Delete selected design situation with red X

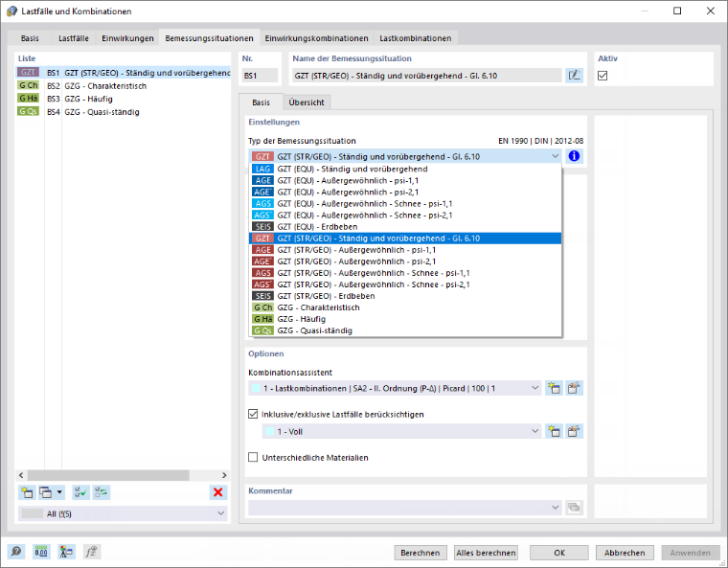point(217,492)
